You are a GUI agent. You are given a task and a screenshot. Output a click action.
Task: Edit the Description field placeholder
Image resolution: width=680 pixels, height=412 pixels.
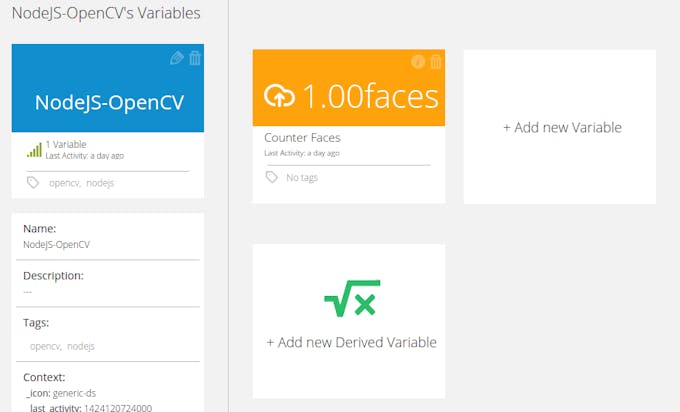(x=28, y=291)
